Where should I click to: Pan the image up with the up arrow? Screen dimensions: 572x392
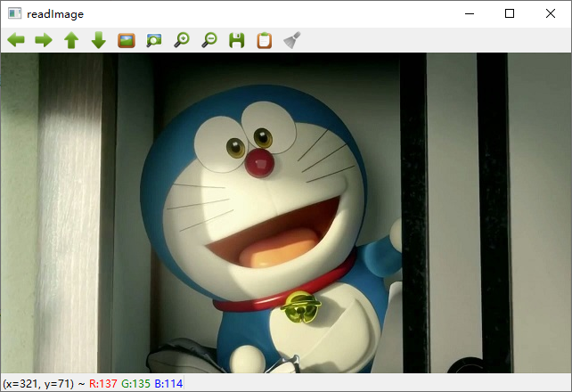coord(71,40)
